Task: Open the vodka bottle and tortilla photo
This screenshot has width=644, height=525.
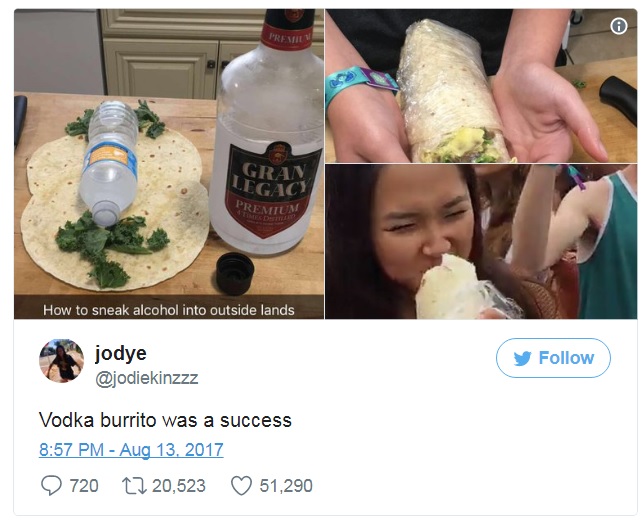Action: click(169, 164)
